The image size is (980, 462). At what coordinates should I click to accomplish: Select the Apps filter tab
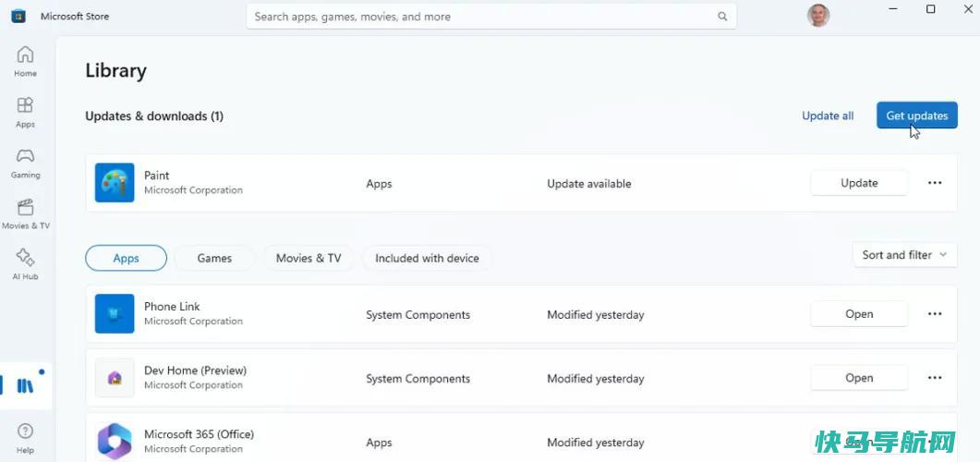127,258
